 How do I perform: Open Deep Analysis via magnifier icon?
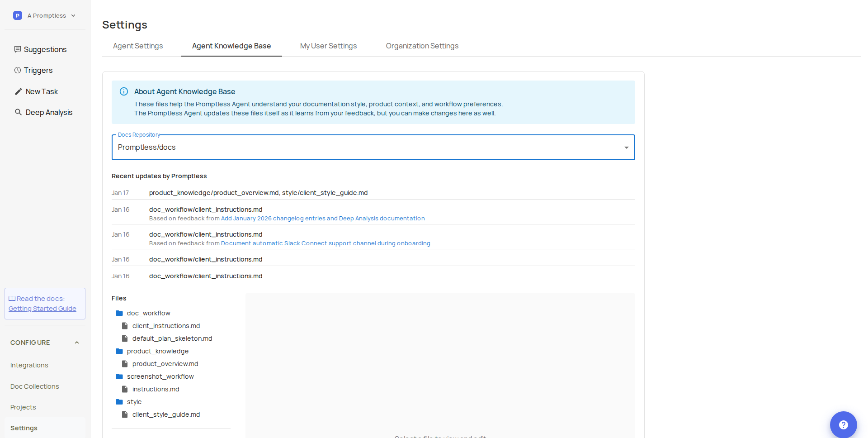point(18,112)
